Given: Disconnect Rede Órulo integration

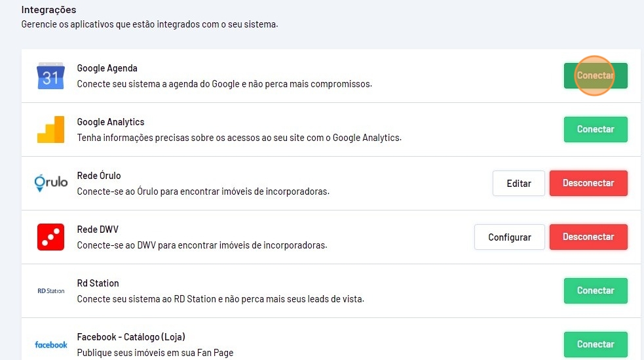Looking at the screenshot, I should pos(588,183).
